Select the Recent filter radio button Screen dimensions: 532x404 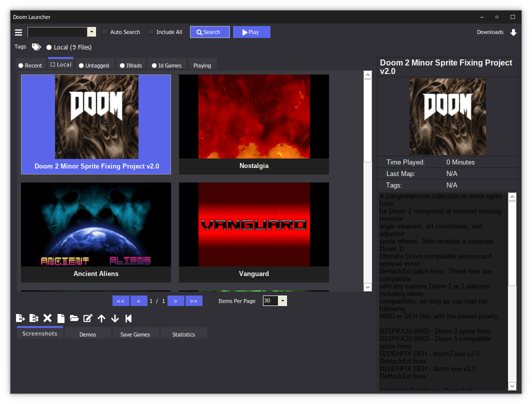[x=20, y=65]
